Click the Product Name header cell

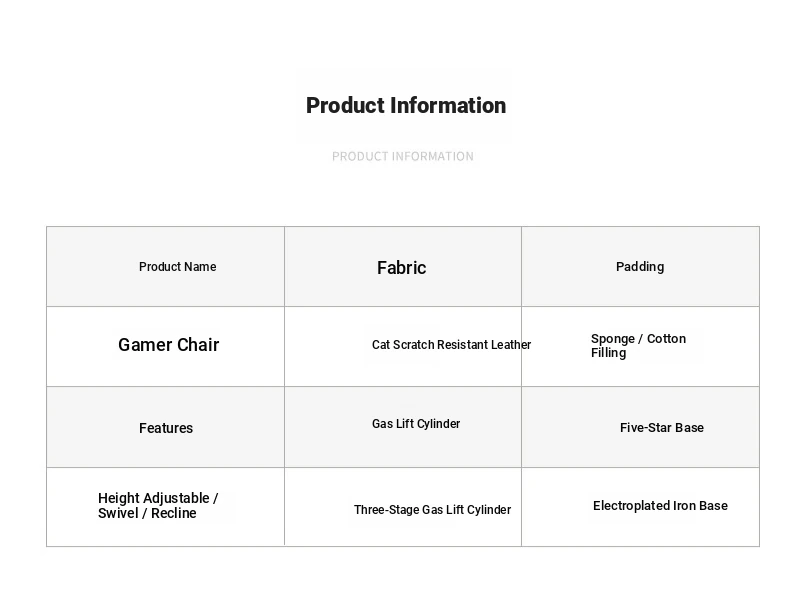pyautogui.click(x=165, y=267)
